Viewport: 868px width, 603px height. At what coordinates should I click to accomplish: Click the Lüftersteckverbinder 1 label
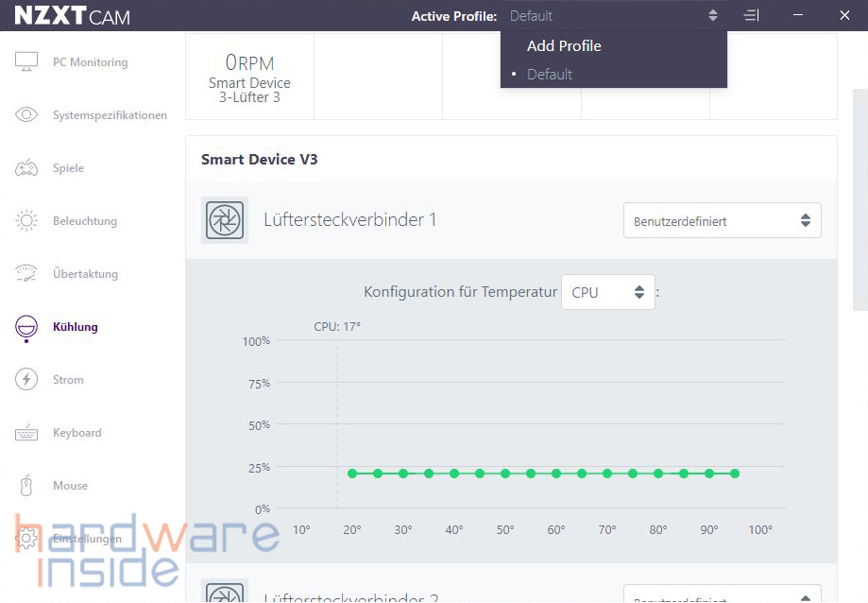click(349, 220)
